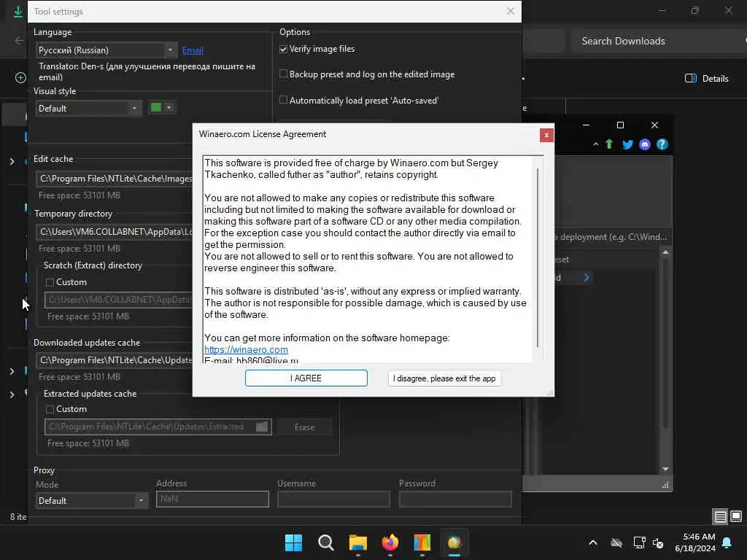Image resolution: width=747 pixels, height=560 pixels.
Task: Click the muted volume tray icon
Action: (658, 542)
